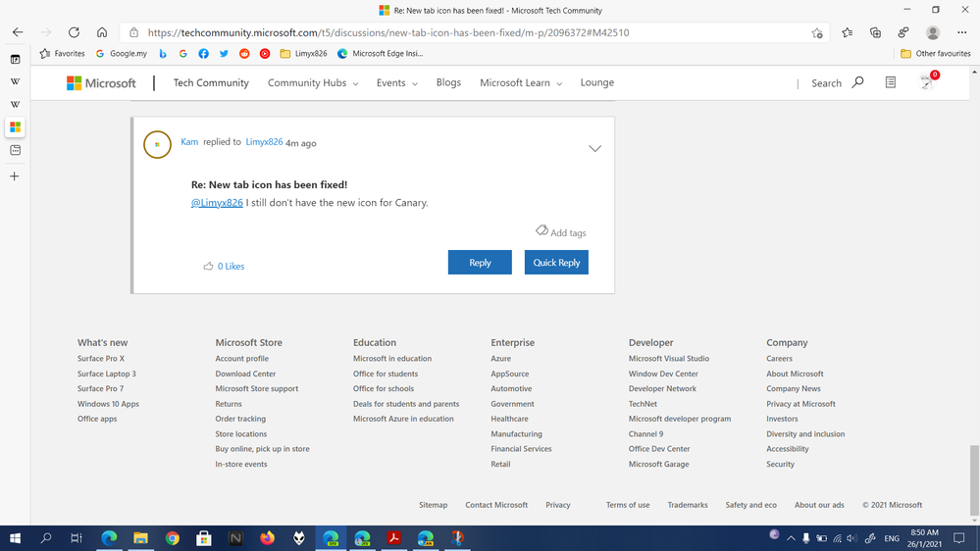980x551 pixels.
Task: Open Surface Pro X footer link
Action: [101, 359]
